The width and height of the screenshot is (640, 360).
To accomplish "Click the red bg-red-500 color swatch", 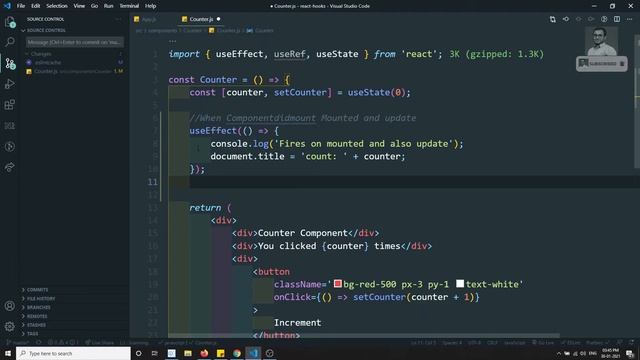I will [x=338, y=283].
